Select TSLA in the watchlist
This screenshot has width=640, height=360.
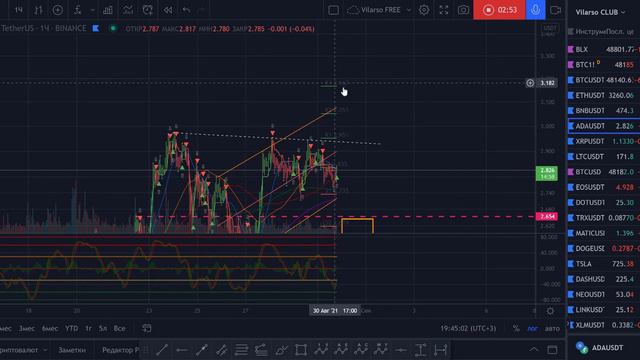coord(604,264)
